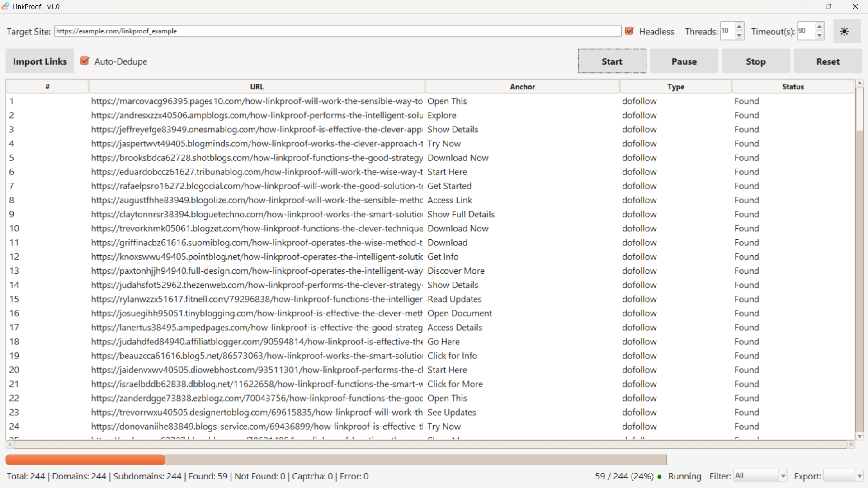Click 'Download' anchor in row 11
This screenshot has height=488, width=868.
(448, 243)
